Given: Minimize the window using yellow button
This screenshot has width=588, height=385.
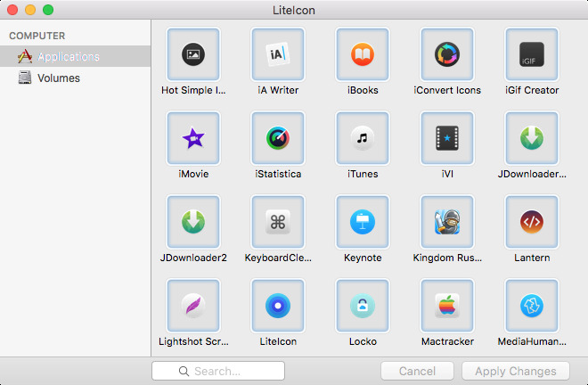Looking at the screenshot, I should pyautogui.click(x=30, y=10).
